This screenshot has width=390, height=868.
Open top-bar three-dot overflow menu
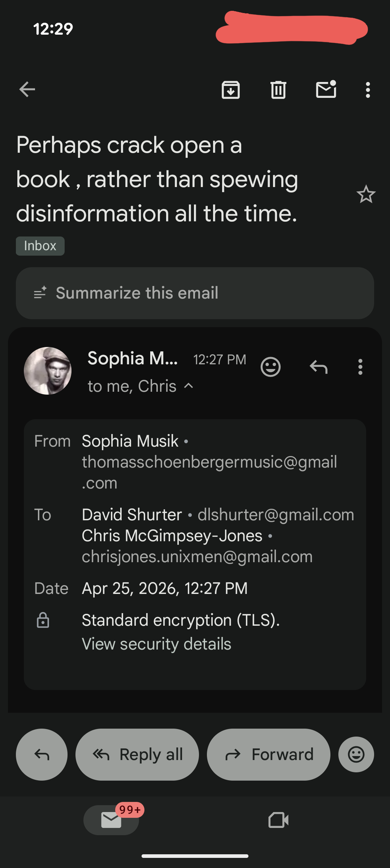[368, 90]
